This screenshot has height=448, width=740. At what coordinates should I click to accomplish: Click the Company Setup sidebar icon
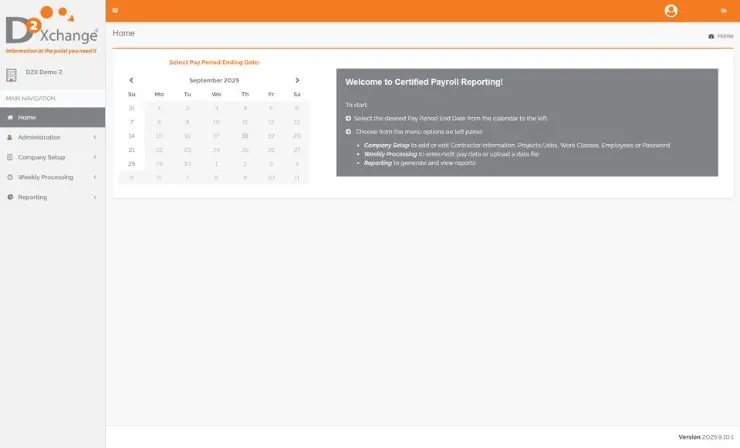10,157
